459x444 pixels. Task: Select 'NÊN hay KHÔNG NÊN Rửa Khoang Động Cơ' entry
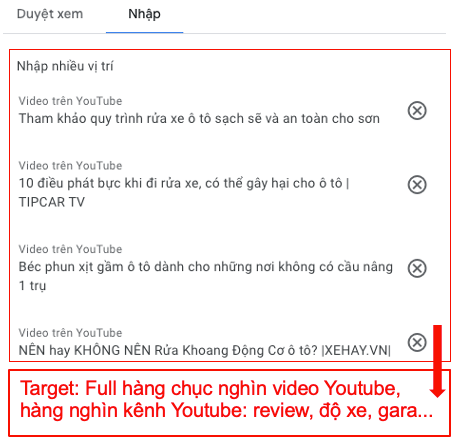[x=205, y=350]
